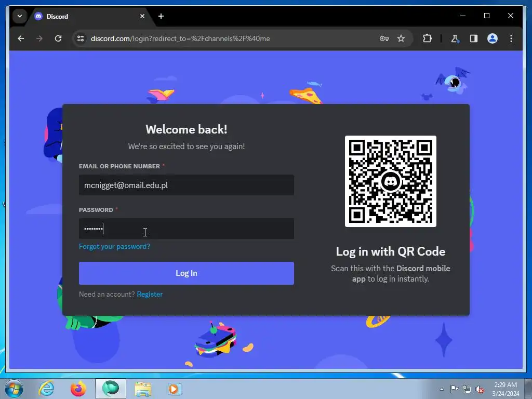The width and height of the screenshot is (532, 399).
Task: Select the active browser taskbar icon
Action: point(110,389)
